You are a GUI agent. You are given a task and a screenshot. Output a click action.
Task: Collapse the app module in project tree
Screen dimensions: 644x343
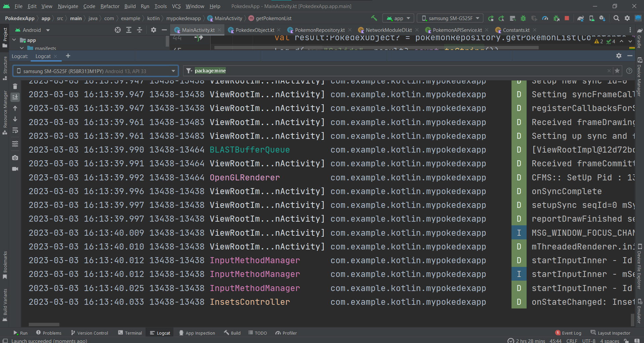(14, 40)
